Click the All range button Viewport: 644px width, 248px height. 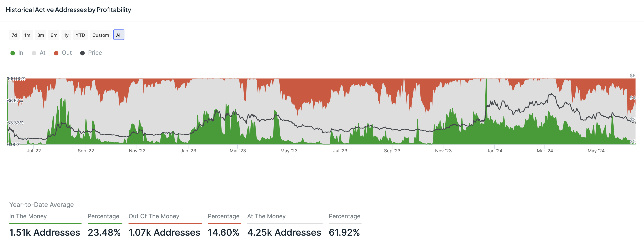coord(119,35)
